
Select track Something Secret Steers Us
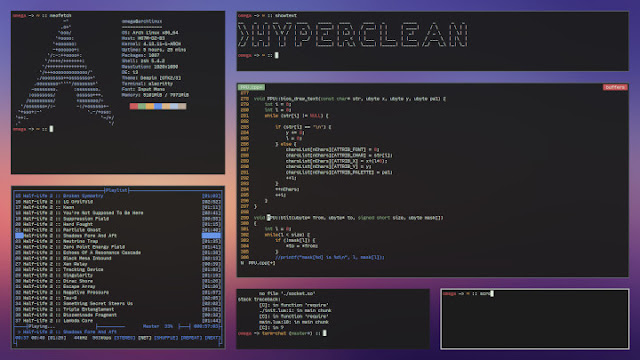click(118, 304)
